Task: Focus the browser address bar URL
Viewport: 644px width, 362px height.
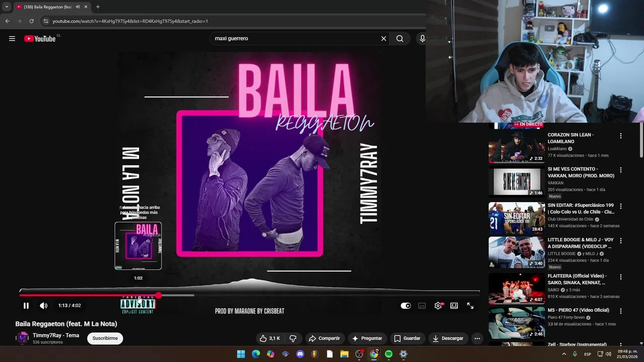Action: click(130, 21)
